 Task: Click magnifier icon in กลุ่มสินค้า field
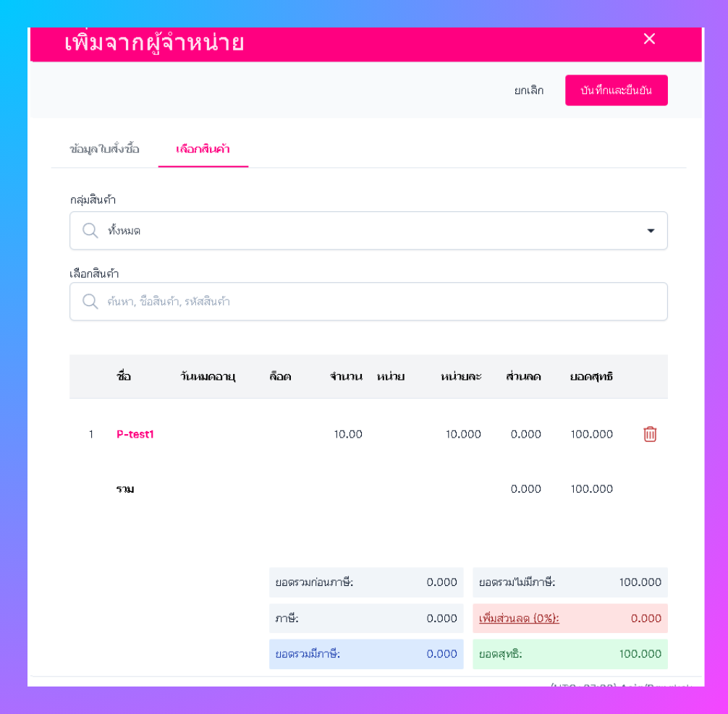pyautogui.click(x=90, y=230)
